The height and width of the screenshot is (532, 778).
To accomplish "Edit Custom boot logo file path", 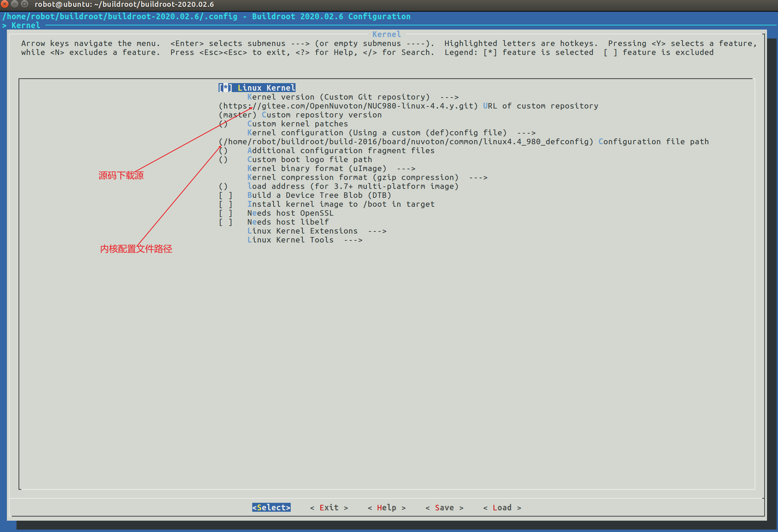I will click(295, 160).
